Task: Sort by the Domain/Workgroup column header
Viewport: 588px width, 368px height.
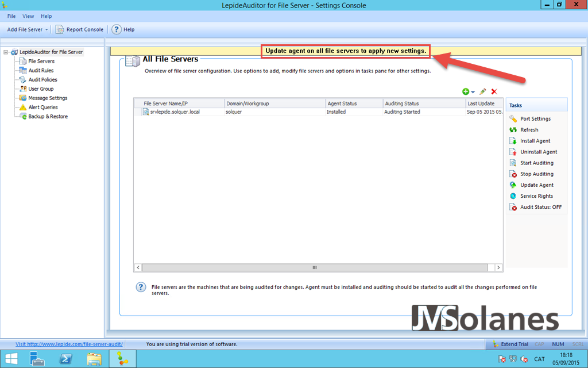Action: point(275,103)
